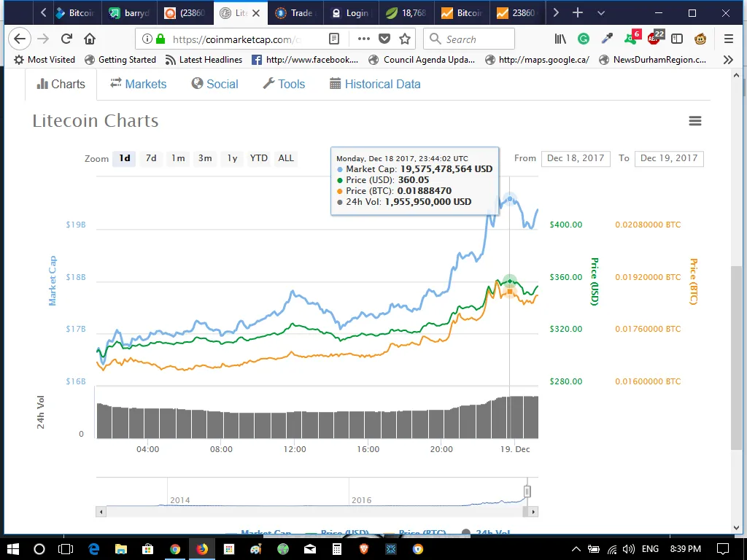Click the page vertical scrollbar thumb

736,357
